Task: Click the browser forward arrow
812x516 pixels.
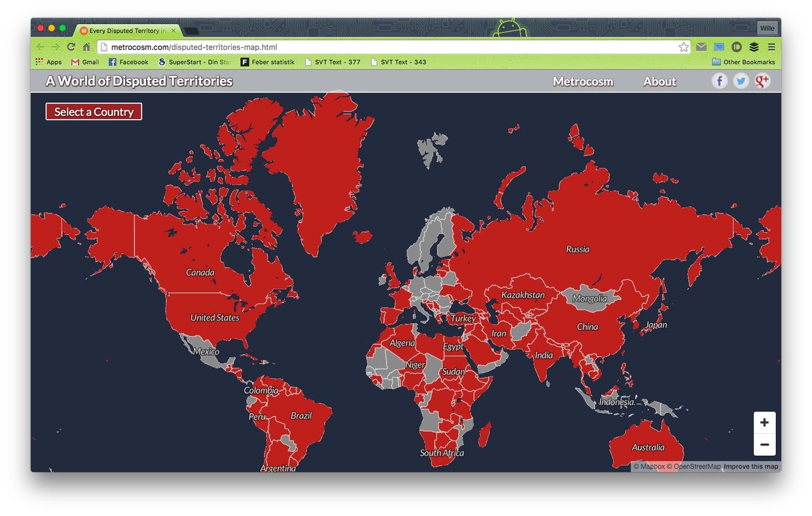Action: pyautogui.click(x=56, y=47)
